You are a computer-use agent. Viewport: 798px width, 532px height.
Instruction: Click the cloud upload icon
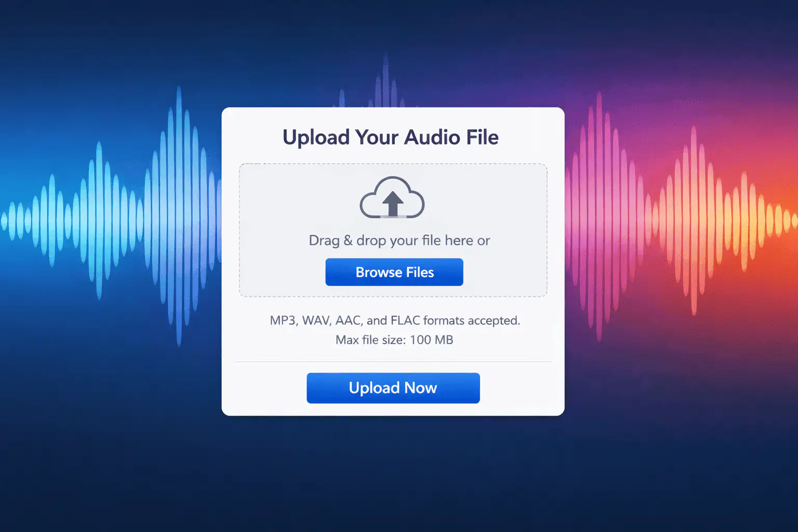point(392,197)
